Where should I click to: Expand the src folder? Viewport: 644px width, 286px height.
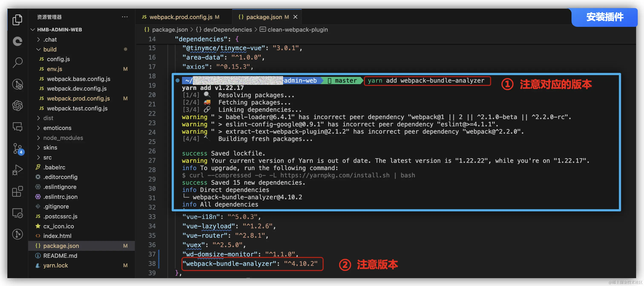coord(47,157)
